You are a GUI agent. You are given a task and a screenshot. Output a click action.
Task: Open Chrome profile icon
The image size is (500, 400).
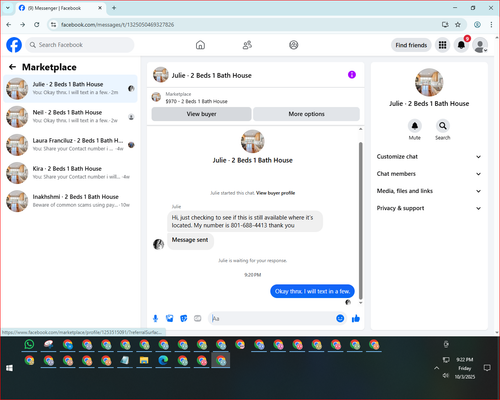pyautogui.click(x=477, y=24)
